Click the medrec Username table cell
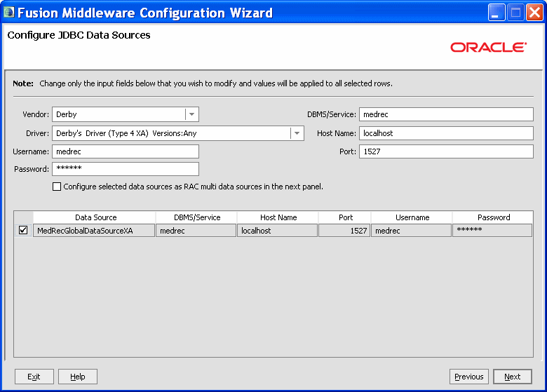 click(411, 231)
